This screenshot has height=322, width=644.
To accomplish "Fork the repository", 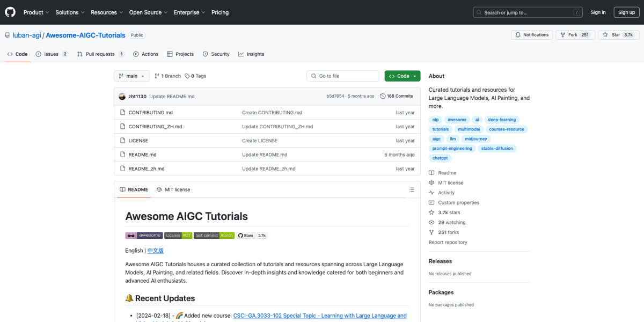I will [568, 35].
